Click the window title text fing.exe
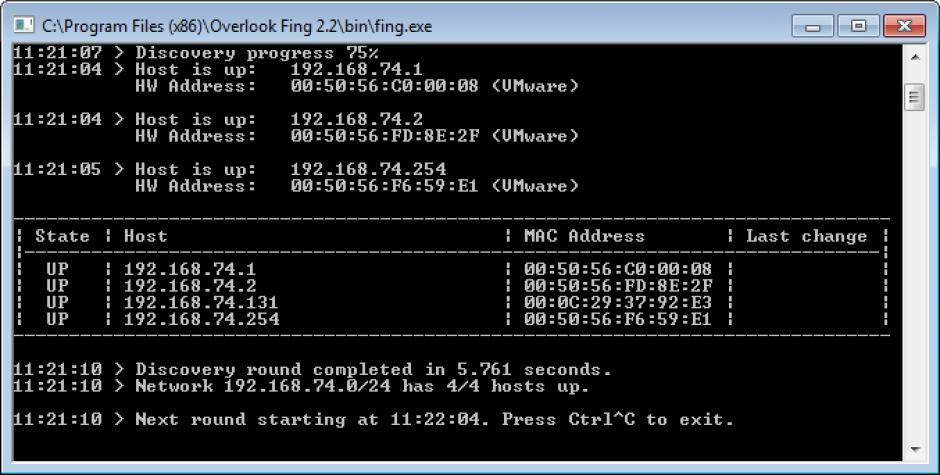940x475 pixels. (x=237, y=26)
